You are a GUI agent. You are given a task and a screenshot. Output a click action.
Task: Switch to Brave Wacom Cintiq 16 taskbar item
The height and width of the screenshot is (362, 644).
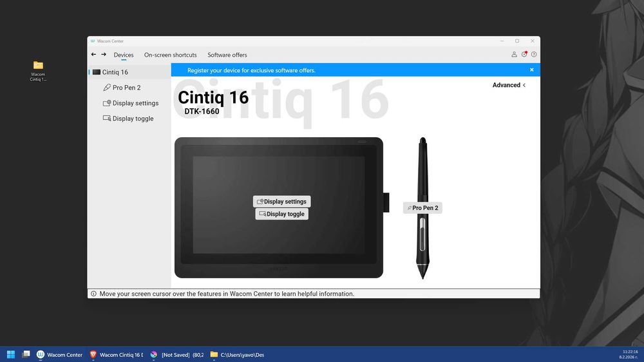point(116,354)
